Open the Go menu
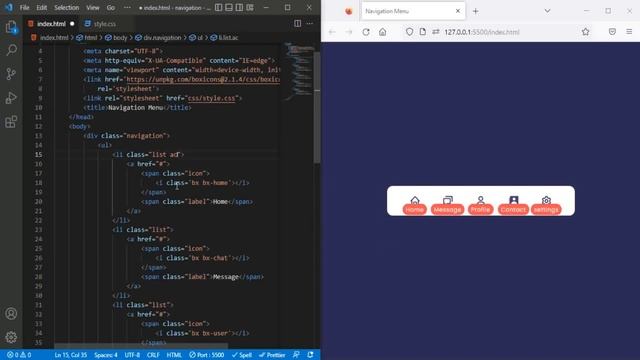The image size is (640, 360). click(111, 7)
